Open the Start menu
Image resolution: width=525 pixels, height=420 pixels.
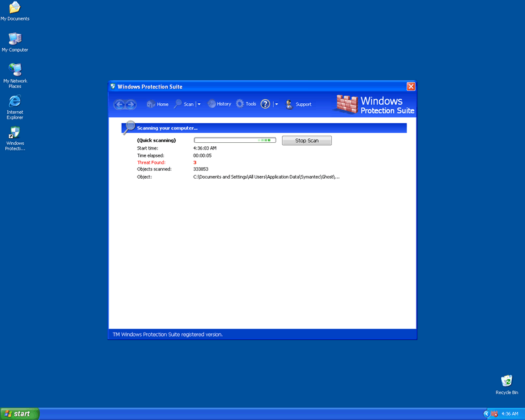19,413
